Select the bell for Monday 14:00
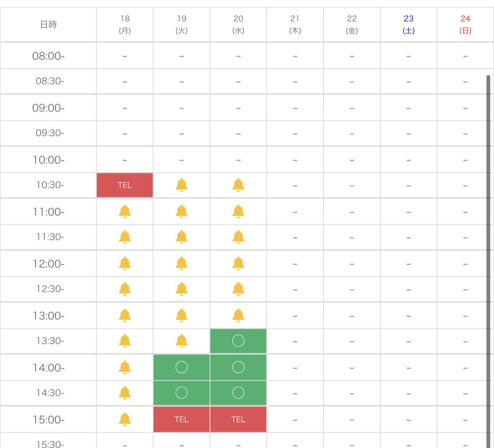The height and width of the screenshot is (448, 494). (x=125, y=368)
